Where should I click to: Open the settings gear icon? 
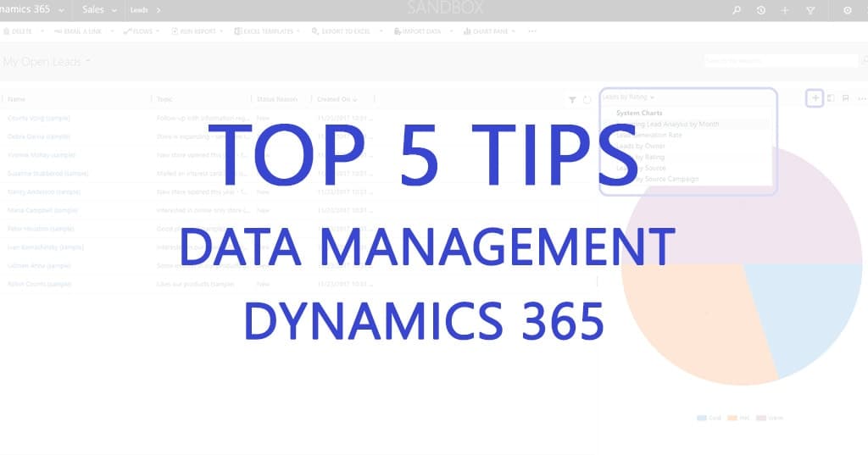pos(847,10)
